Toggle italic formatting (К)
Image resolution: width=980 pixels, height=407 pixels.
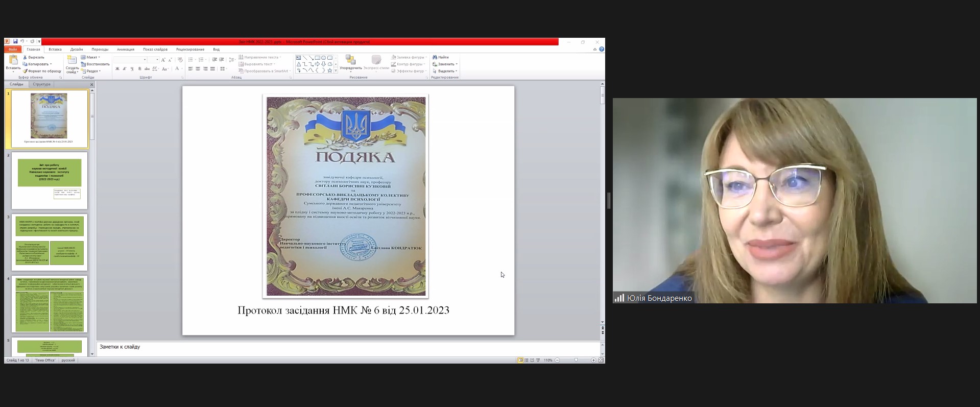point(125,69)
